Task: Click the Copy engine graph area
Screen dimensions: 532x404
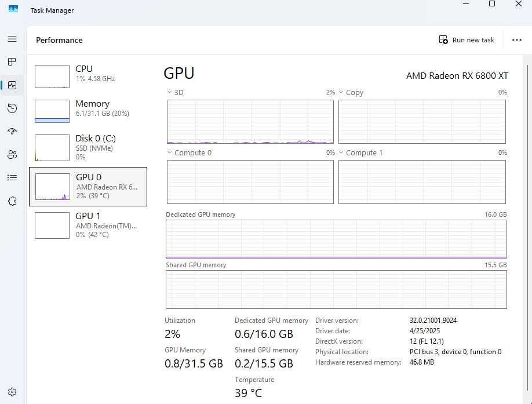Action: (x=422, y=122)
